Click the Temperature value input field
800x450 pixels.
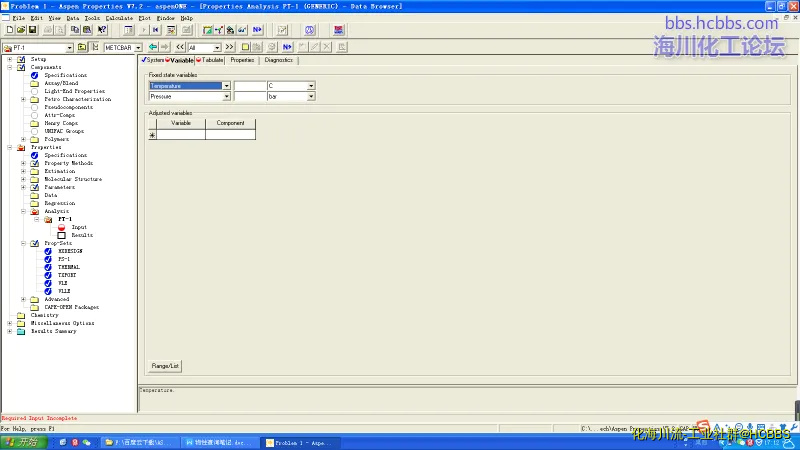pyautogui.click(x=249, y=86)
